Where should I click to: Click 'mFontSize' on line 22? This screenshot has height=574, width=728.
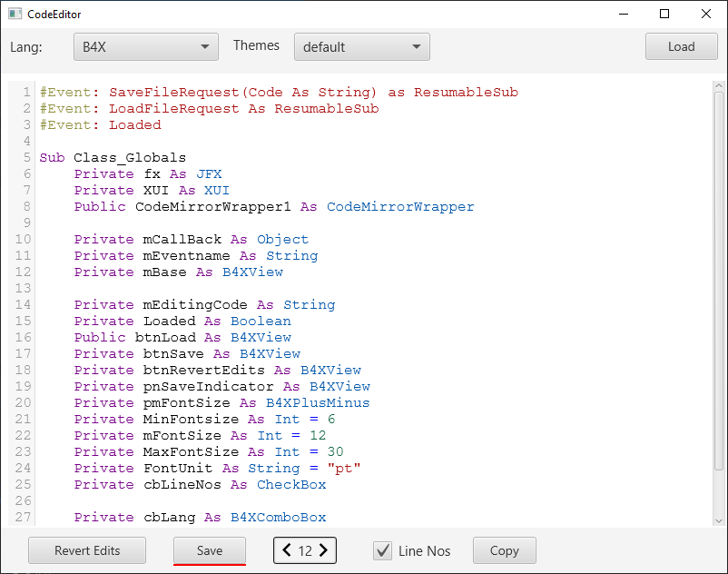click(182, 435)
